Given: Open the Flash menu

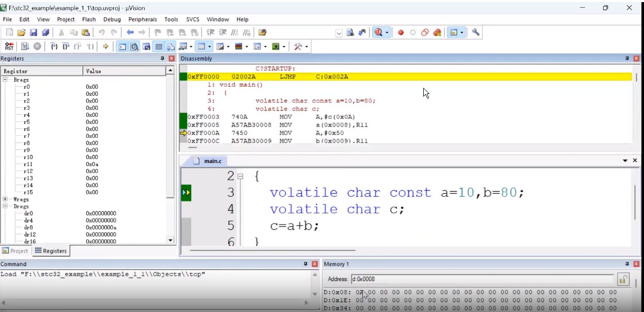Looking at the screenshot, I should click(x=89, y=19).
